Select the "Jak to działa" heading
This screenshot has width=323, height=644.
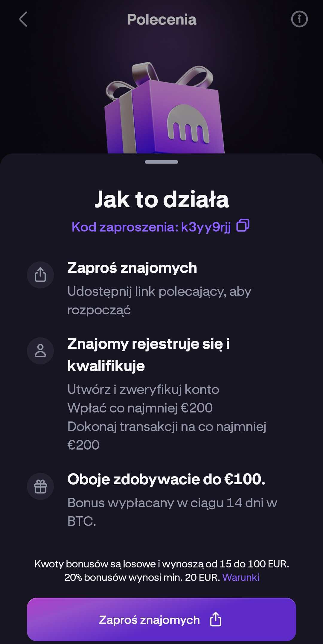[161, 200]
